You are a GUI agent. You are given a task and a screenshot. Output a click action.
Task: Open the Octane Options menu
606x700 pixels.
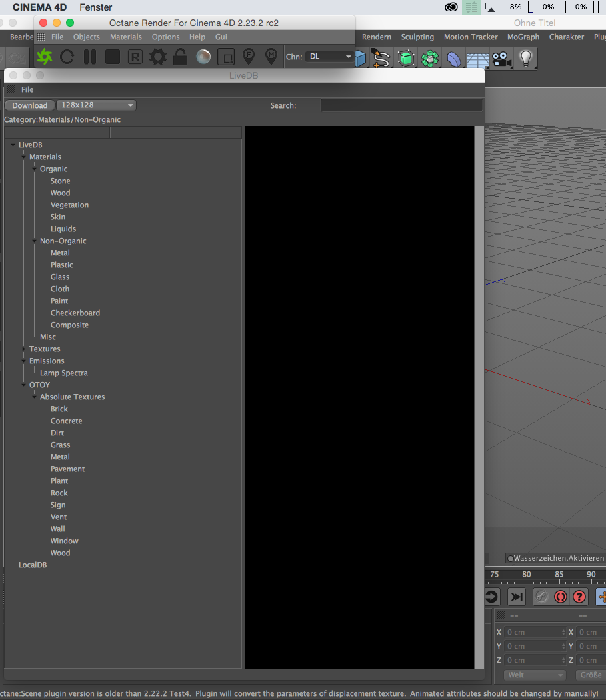point(166,37)
